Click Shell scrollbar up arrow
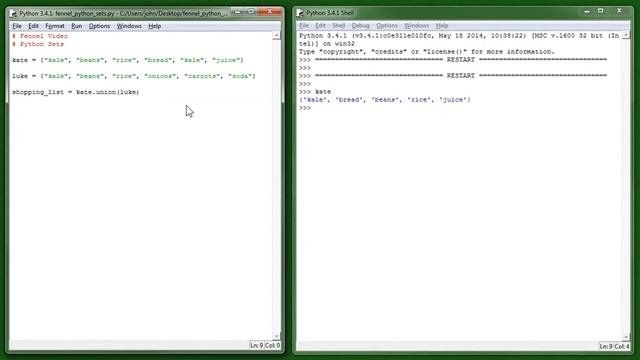Viewport: 640px width, 360px height. 626,36
